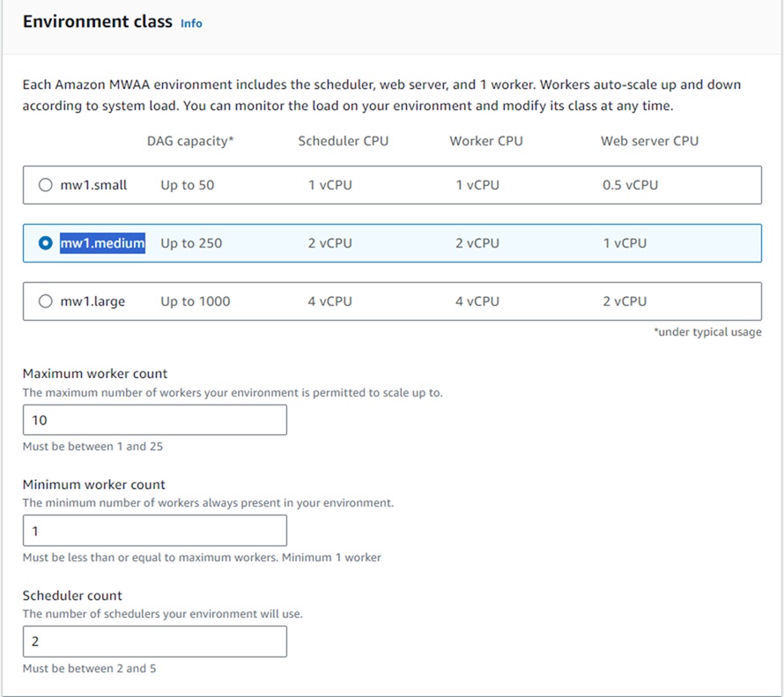This screenshot has width=784, height=697.
Task: Click the DAG capacity column header
Action: pos(190,141)
